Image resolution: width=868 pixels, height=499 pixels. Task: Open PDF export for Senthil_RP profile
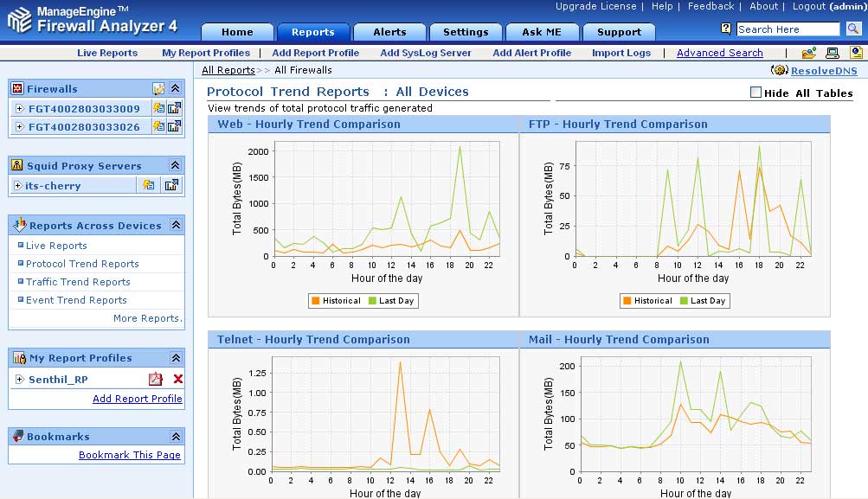[155, 380]
